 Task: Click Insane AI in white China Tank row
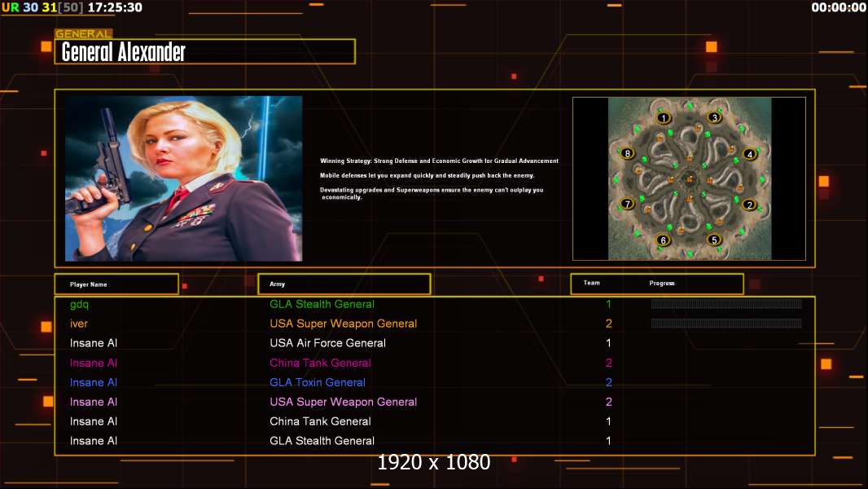[x=94, y=421]
